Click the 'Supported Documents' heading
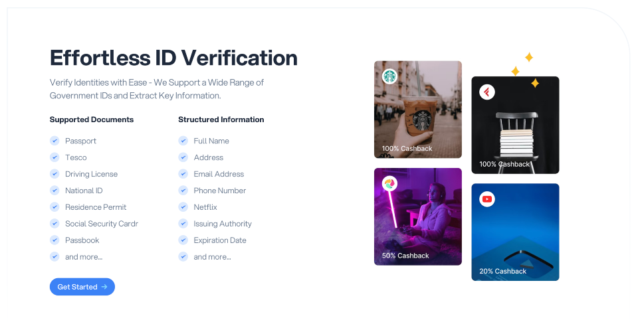644x332 pixels. pyautogui.click(x=92, y=120)
